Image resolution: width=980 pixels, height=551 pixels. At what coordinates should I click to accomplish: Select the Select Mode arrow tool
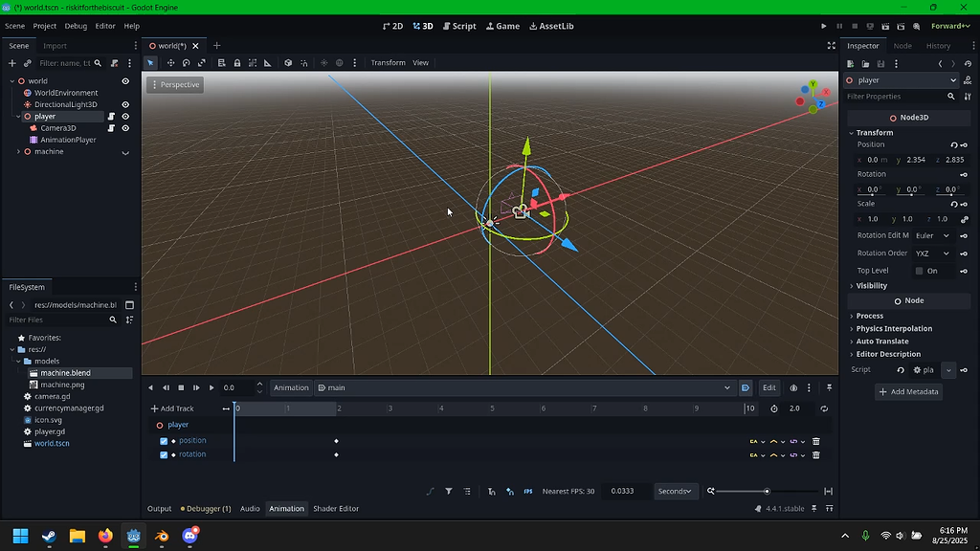150,63
